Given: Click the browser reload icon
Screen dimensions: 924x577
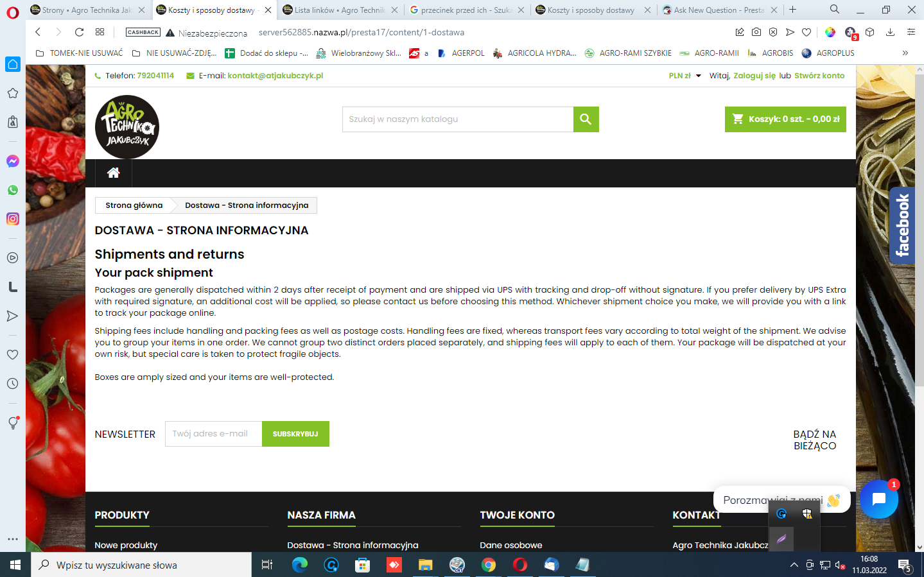Looking at the screenshot, I should click(79, 32).
